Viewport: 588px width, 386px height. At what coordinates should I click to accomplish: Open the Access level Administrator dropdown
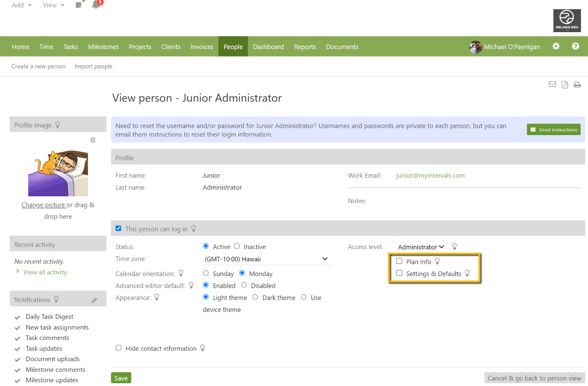[421, 247]
